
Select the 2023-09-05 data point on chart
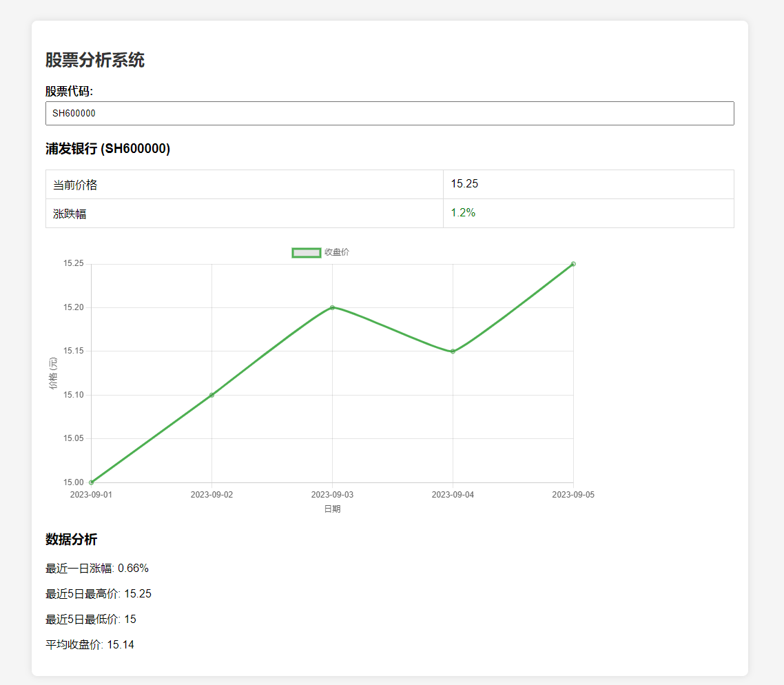tap(573, 264)
